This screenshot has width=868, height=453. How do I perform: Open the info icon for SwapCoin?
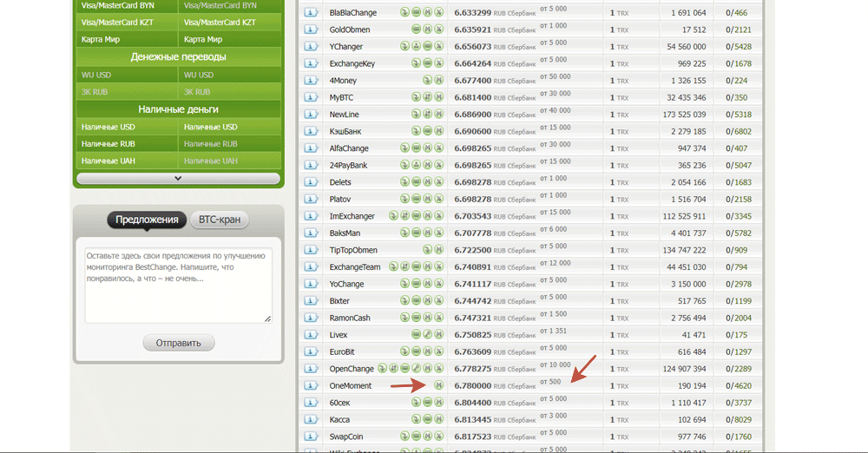click(x=311, y=437)
